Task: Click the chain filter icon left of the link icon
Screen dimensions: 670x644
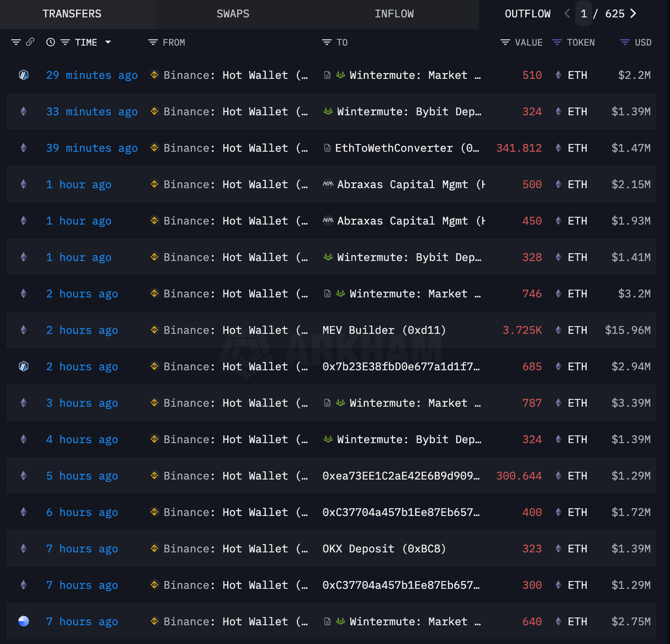Action: (16, 42)
